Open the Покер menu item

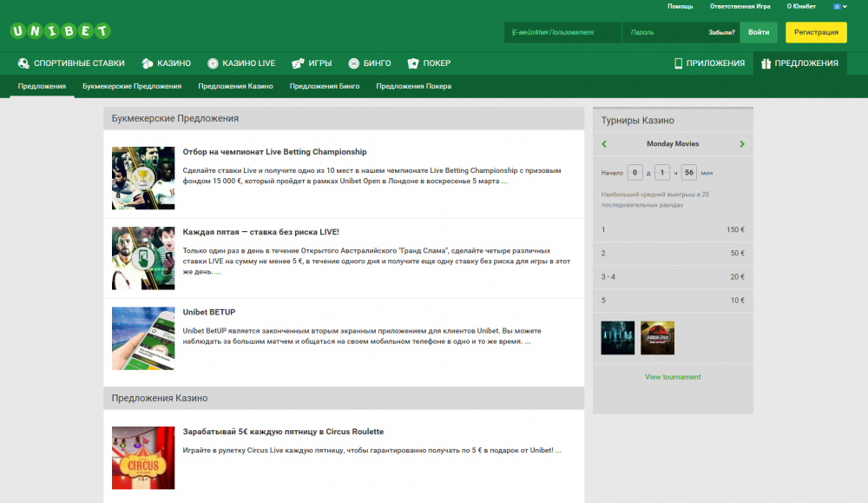437,63
